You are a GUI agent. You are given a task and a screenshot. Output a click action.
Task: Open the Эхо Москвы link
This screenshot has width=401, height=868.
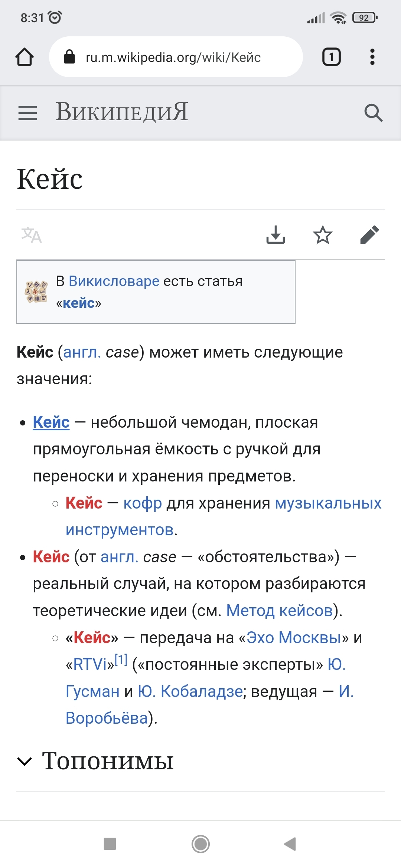coord(294,638)
